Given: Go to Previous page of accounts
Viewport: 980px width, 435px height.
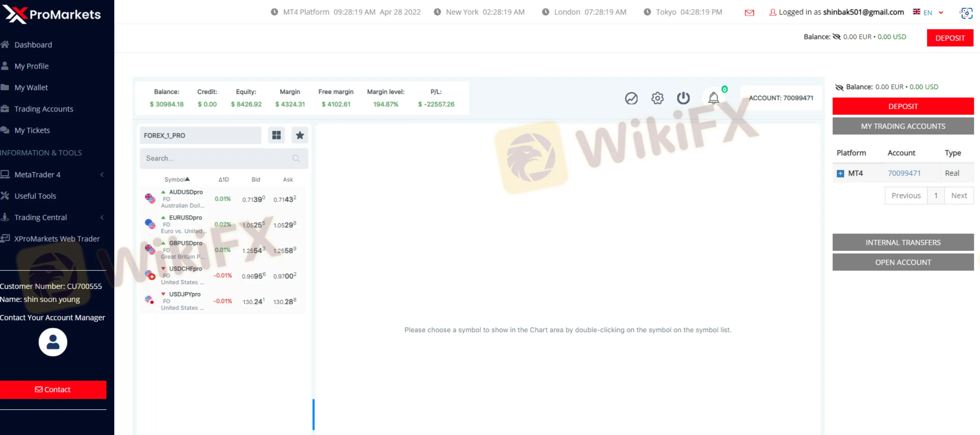Looking at the screenshot, I should pos(906,195).
